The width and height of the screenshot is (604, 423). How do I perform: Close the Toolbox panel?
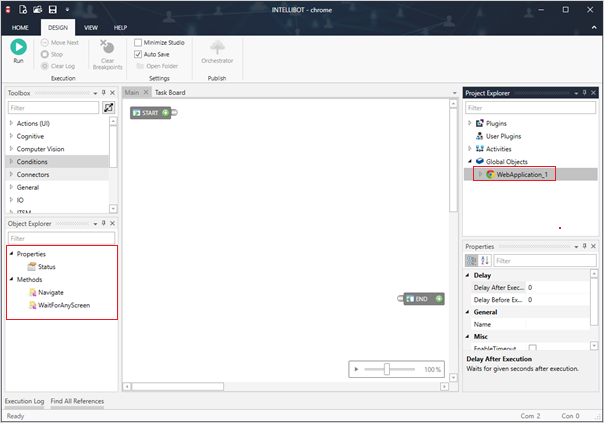pos(112,92)
